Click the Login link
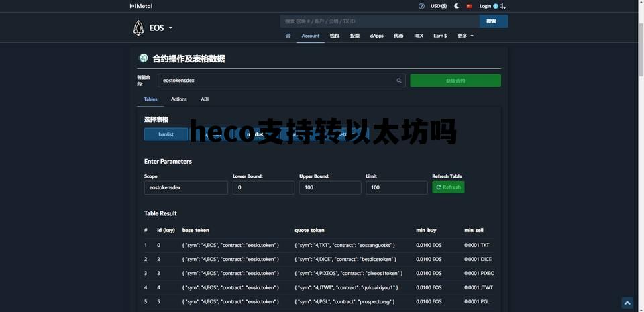The image size is (644, 312). [x=485, y=6]
